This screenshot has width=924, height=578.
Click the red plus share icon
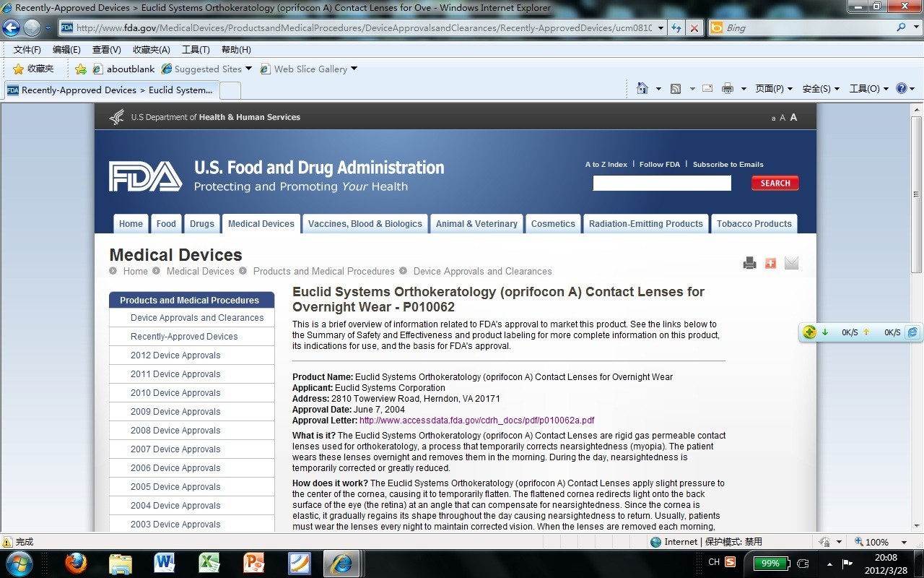770,263
